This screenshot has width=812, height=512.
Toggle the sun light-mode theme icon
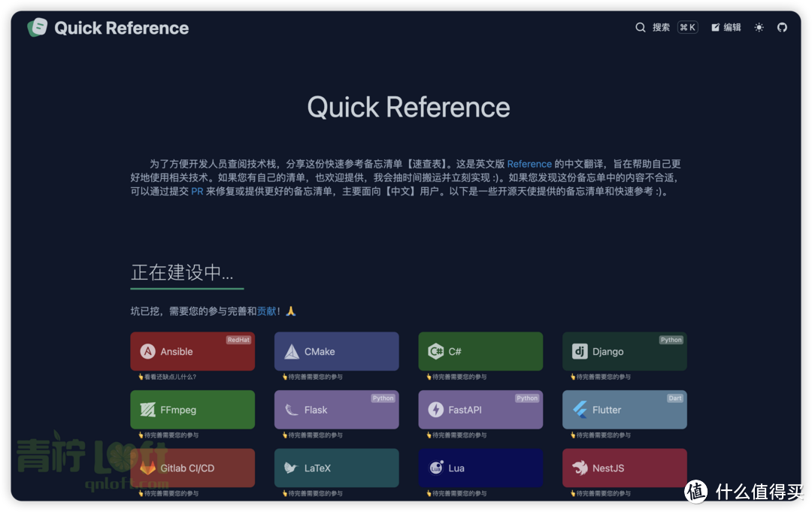(x=759, y=27)
